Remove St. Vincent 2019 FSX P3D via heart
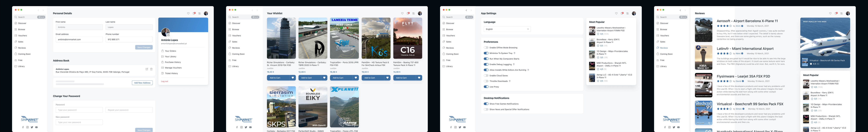 tap(293, 78)
